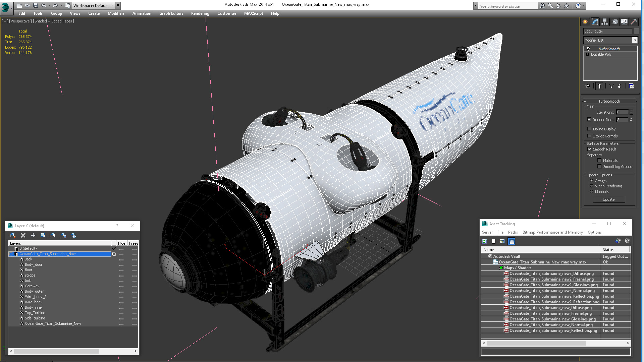Open Configure Modifier Sets icon
This screenshot has width=644, height=362.
point(631,86)
